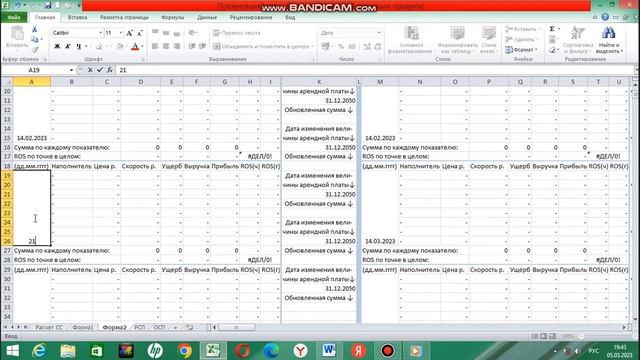Open Format as Table (Форматировать как таблицу)

coord(458,40)
